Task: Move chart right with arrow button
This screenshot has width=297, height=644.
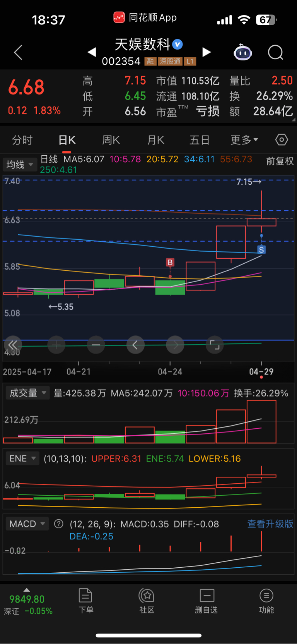Action: click(x=175, y=345)
